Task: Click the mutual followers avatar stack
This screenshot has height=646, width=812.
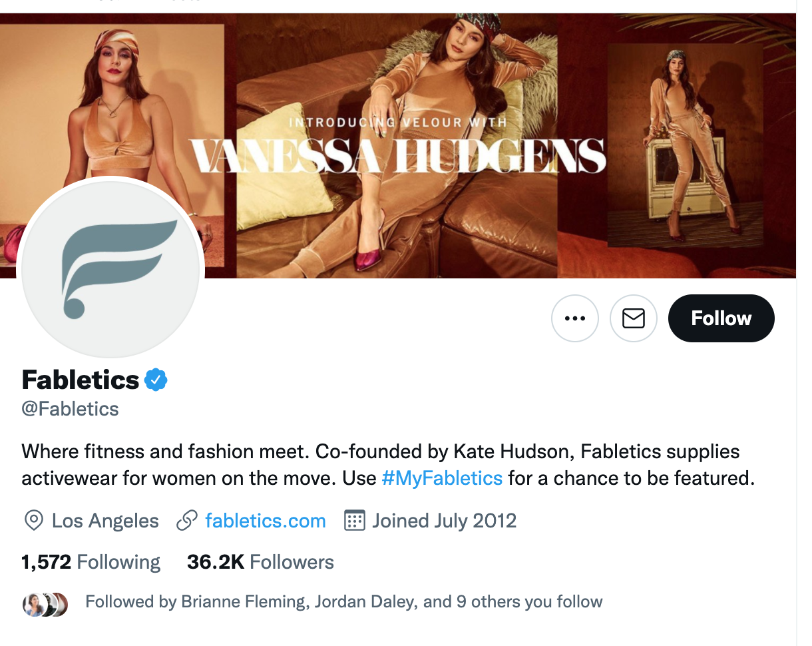Action: tap(46, 603)
